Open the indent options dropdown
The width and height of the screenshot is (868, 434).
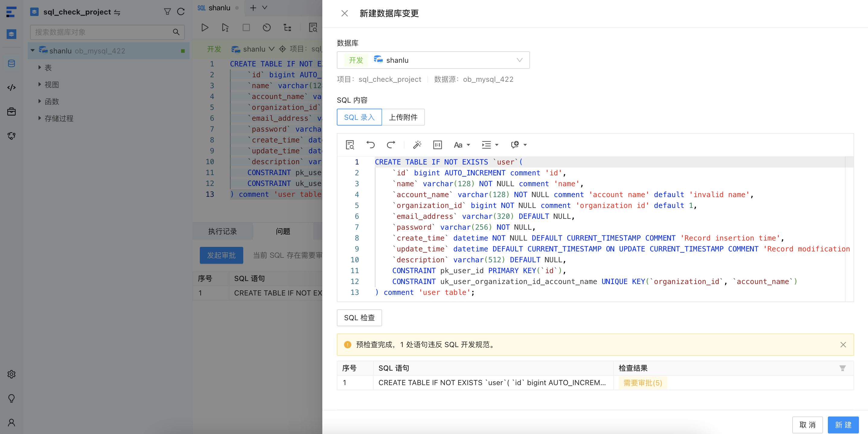pos(490,145)
